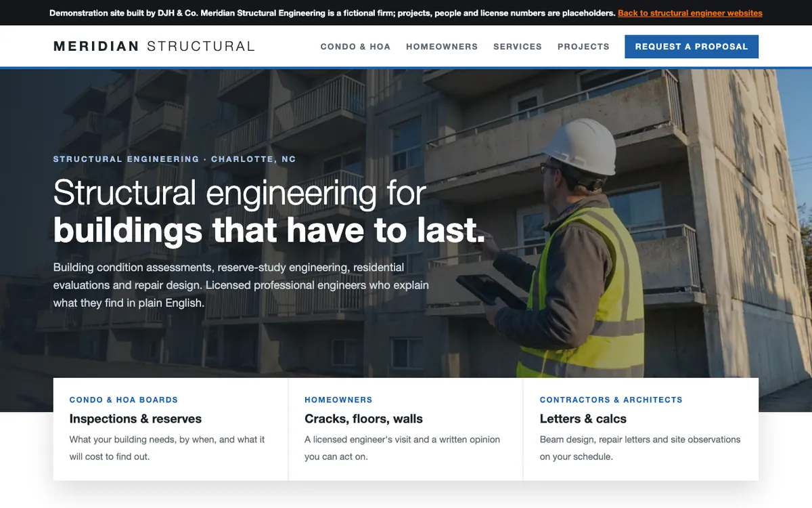Click 'Beam design, repair letters' description text
Image resolution: width=812 pixels, height=508 pixels.
coord(640,448)
